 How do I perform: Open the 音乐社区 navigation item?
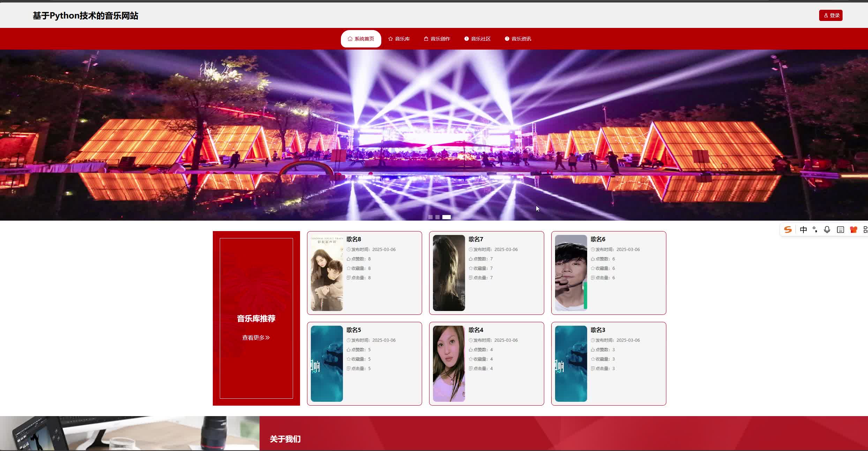point(478,39)
